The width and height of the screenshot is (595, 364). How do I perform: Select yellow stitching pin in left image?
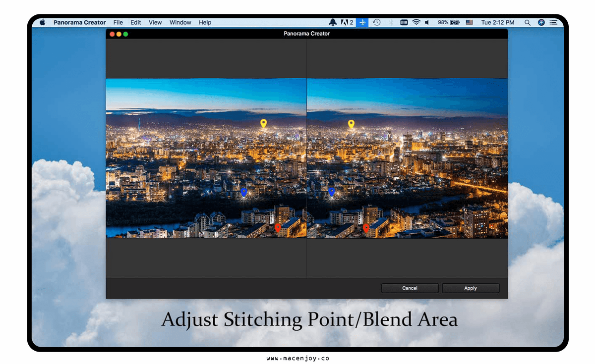pos(264,123)
